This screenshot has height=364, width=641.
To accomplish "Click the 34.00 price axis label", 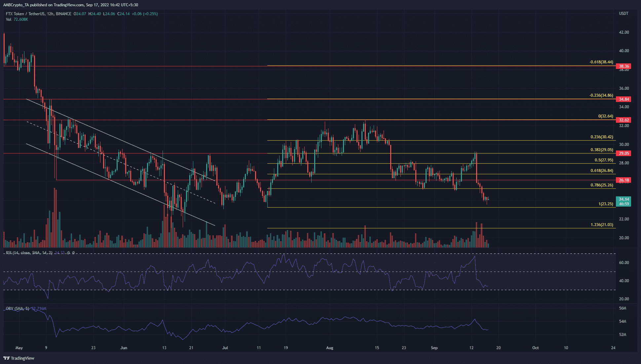I will [624, 107].
